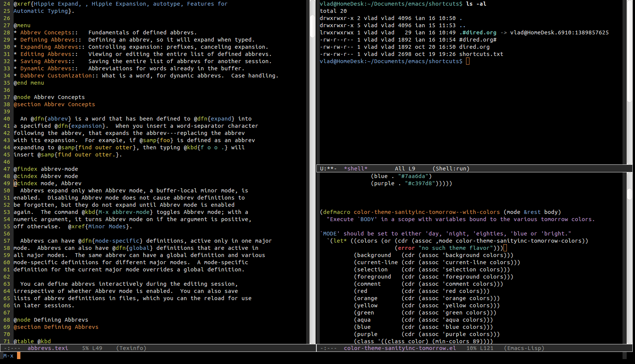Click '@samp{foo}' in the texinfo buffer
Viewport: 635px width, 364px height.
(156, 140)
